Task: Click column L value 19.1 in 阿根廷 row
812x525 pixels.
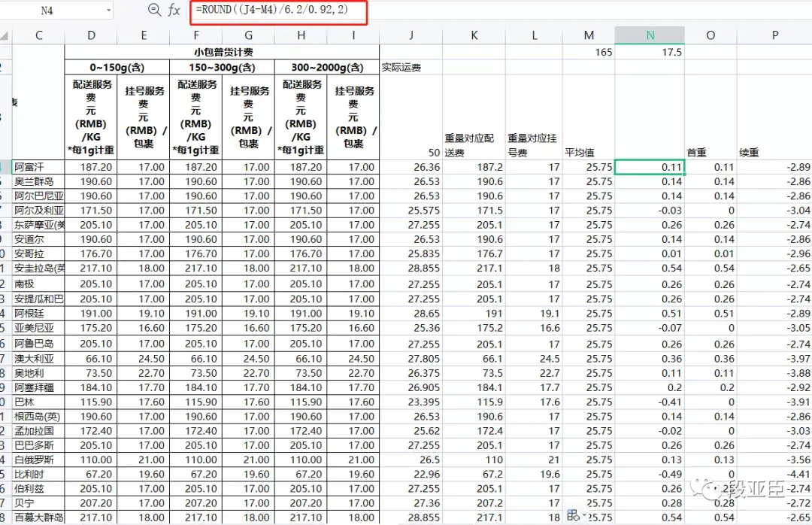Action: (x=534, y=314)
